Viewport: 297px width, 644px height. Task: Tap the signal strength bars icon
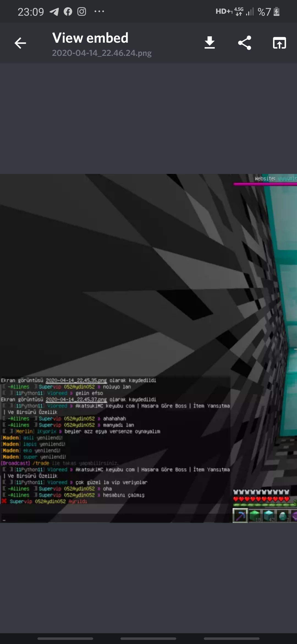250,12
